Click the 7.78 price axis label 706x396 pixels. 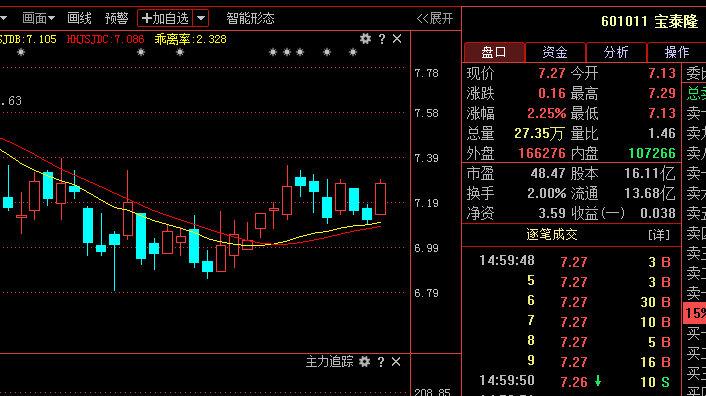click(426, 73)
